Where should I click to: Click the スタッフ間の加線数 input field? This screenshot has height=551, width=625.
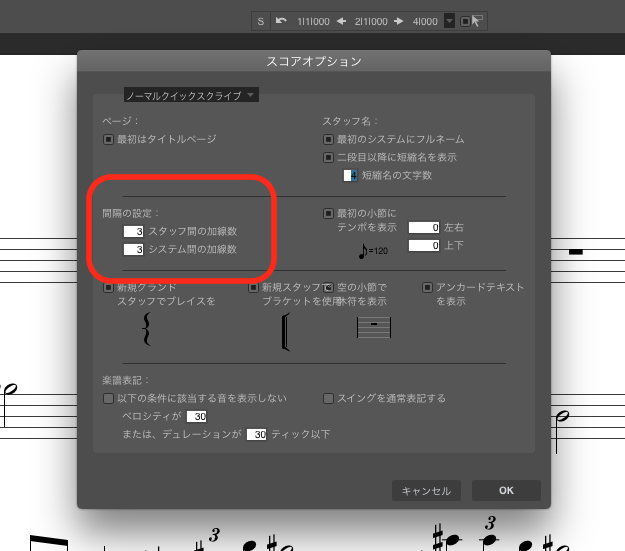tap(133, 231)
